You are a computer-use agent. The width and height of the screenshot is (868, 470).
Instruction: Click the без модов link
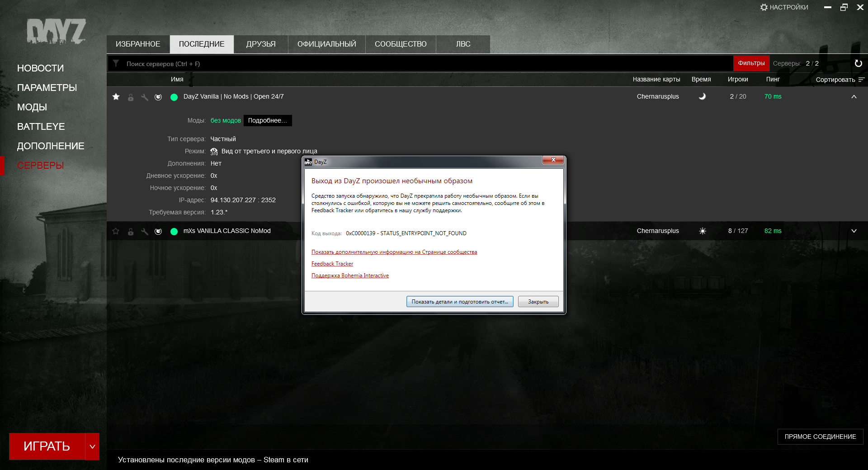tap(226, 121)
